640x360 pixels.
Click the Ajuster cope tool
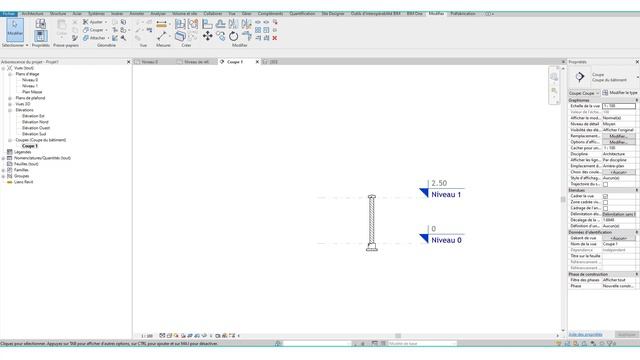94,22
